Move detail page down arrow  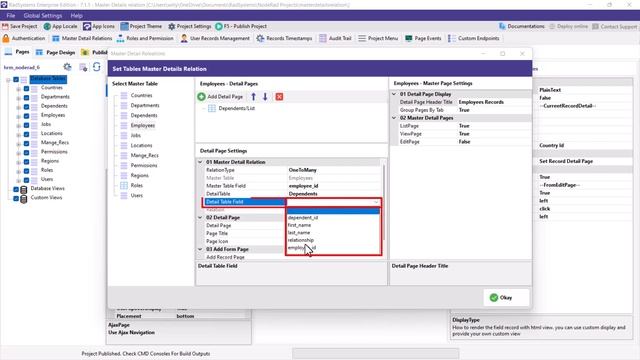tap(265, 97)
